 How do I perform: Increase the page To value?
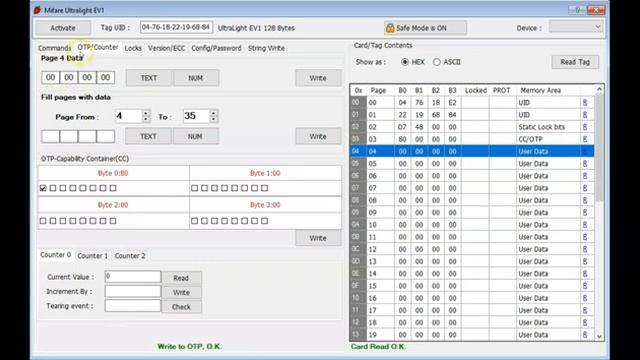(x=213, y=113)
